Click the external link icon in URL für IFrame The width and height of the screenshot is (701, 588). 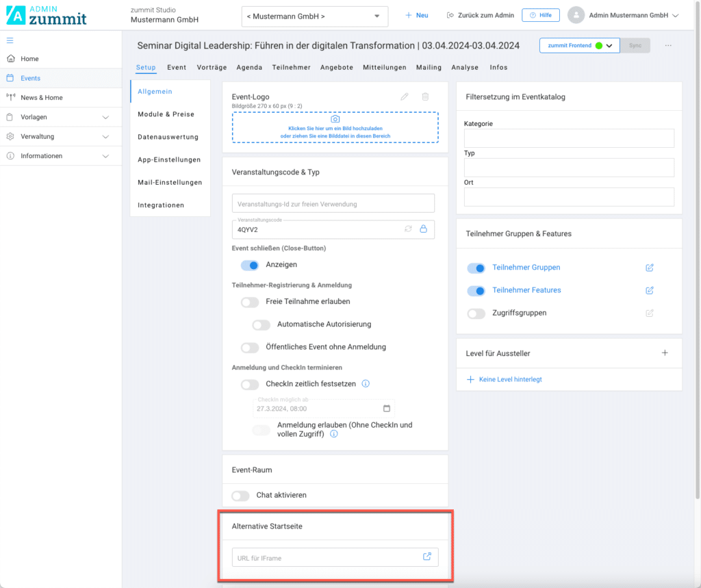click(x=426, y=557)
